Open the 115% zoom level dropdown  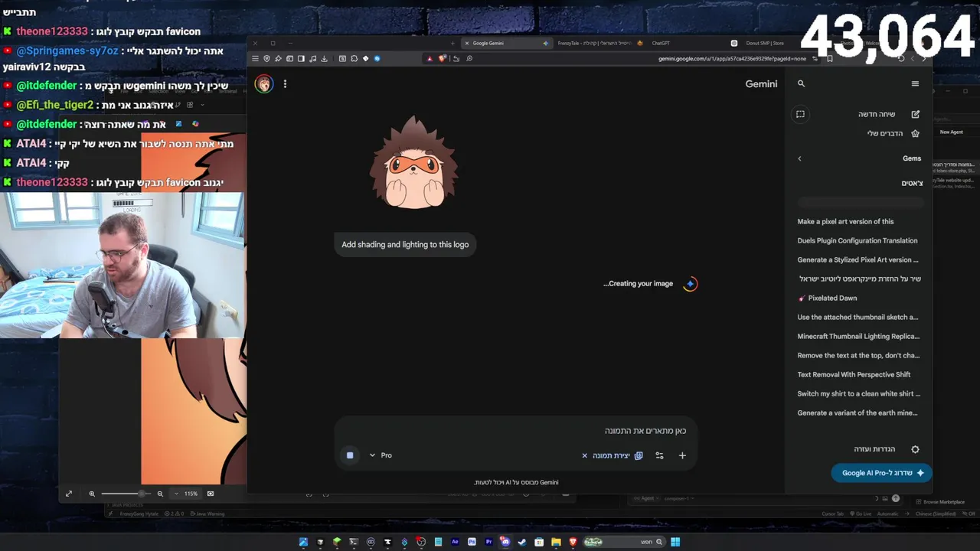(186, 494)
